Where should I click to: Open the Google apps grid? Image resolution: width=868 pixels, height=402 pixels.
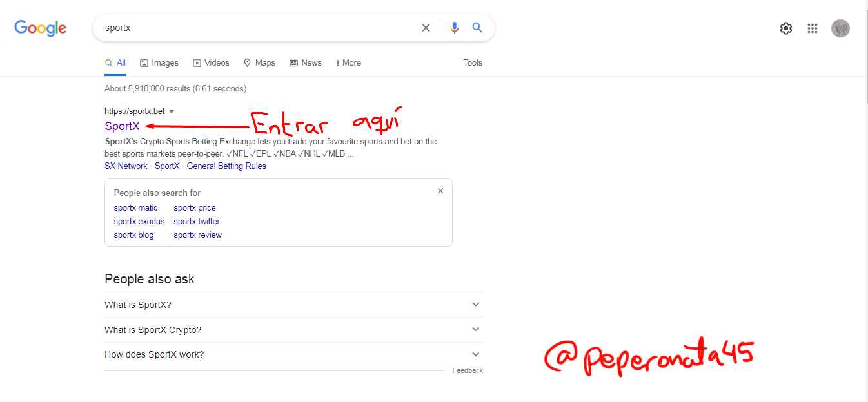pos(813,28)
